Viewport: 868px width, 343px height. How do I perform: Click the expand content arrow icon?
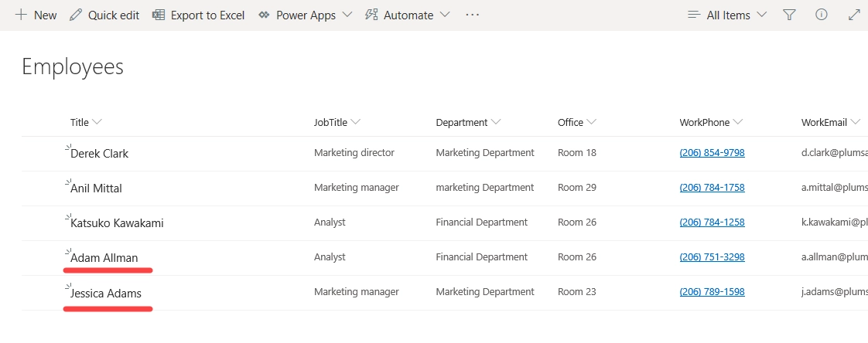tap(854, 15)
